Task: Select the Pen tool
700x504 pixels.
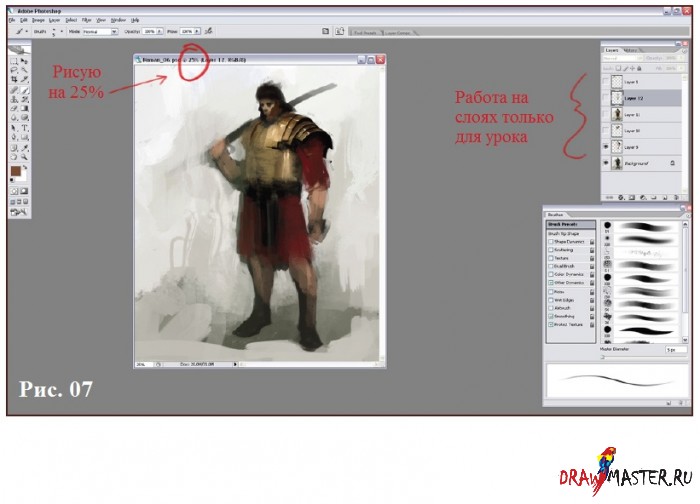Action: pos(14,137)
